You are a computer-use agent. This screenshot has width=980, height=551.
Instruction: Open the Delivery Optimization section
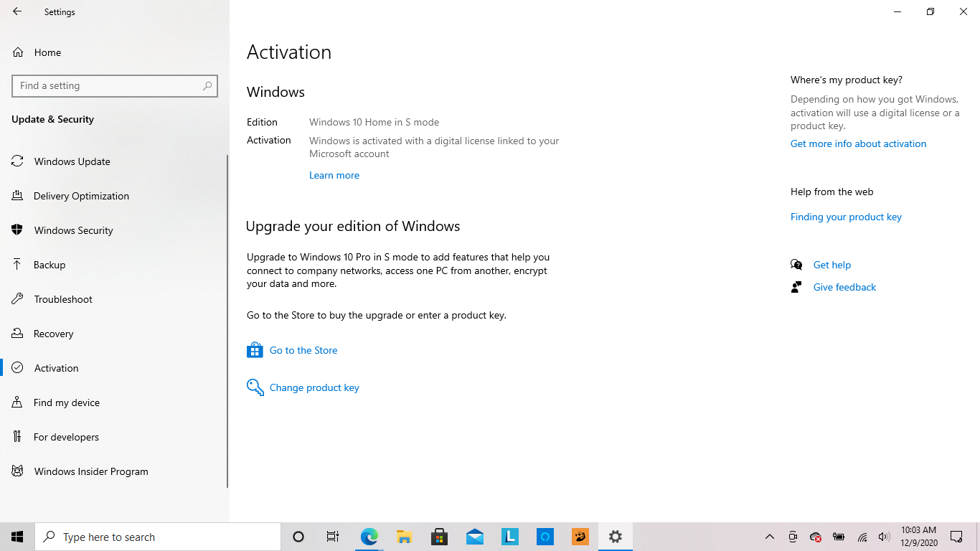click(115, 196)
